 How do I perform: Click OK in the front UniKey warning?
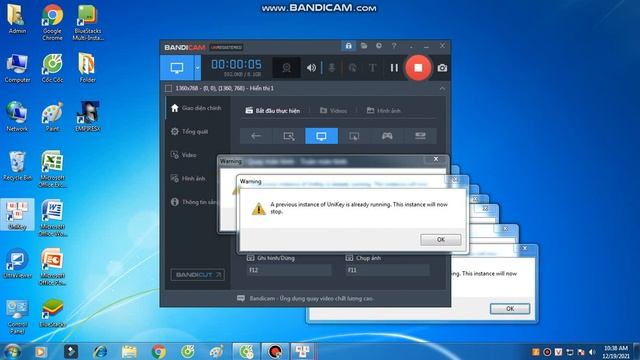[x=441, y=240]
